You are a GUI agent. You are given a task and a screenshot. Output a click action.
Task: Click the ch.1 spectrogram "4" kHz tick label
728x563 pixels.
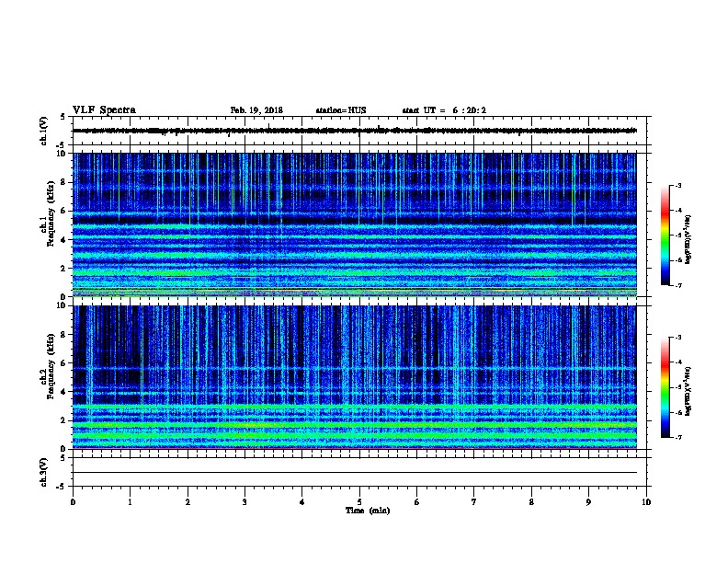pos(63,240)
